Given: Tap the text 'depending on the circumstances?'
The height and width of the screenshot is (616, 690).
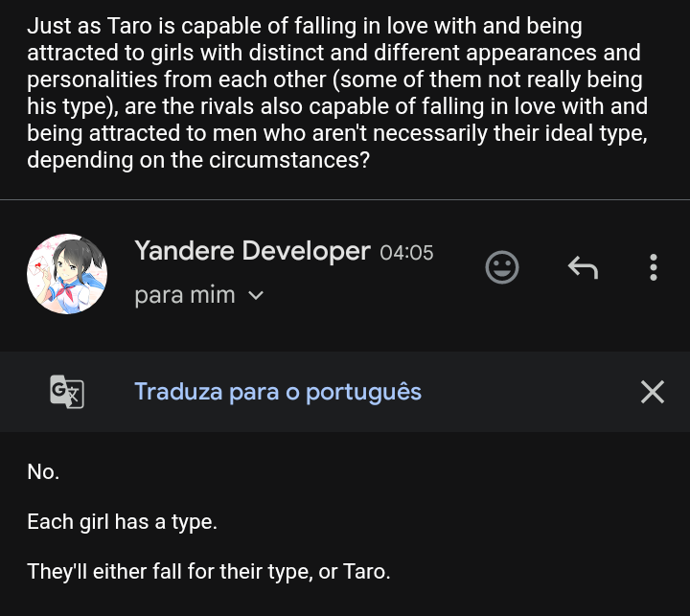Looking at the screenshot, I should click(x=198, y=160).
